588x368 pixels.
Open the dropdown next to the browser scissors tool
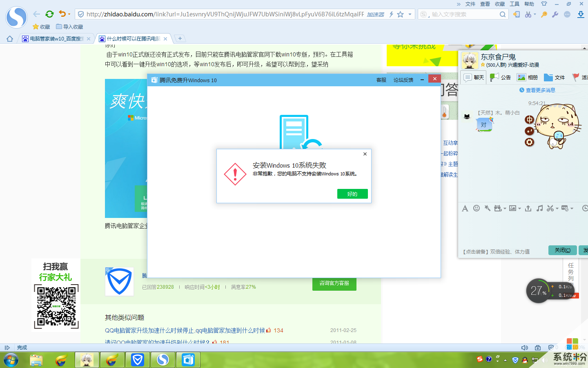coord(535,14)
